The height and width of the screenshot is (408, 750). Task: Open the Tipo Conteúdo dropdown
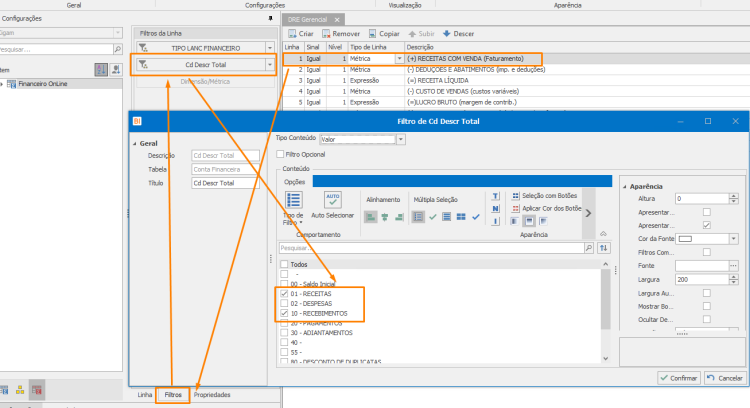(401, 139)
